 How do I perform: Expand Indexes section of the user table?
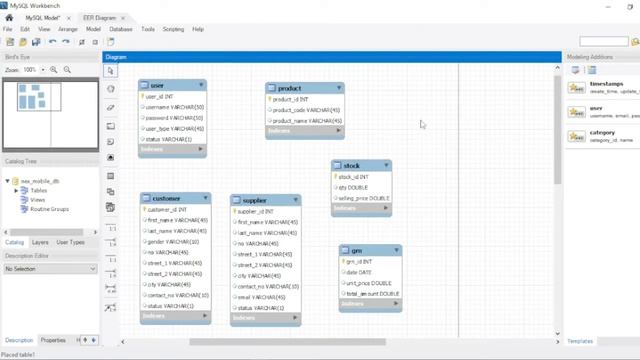point(200,149)
